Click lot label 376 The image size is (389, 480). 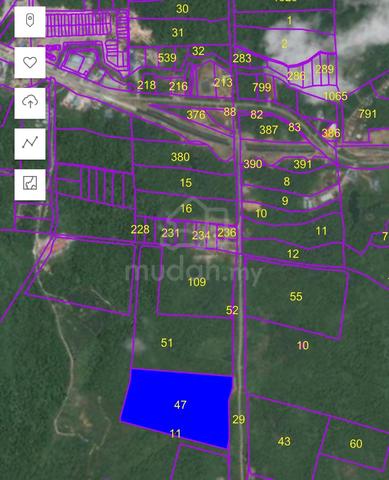(x=196, y=115)
